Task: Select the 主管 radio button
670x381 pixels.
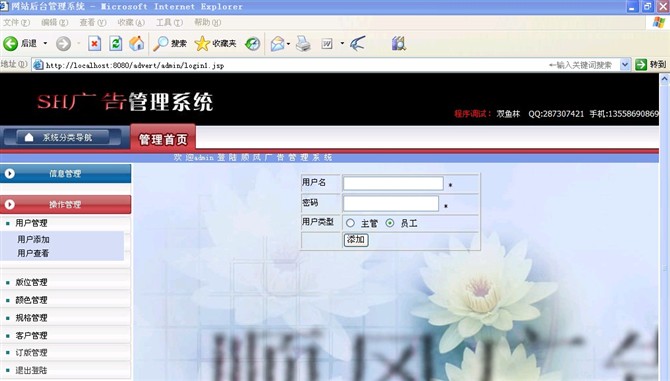Action: pos(350,223)
